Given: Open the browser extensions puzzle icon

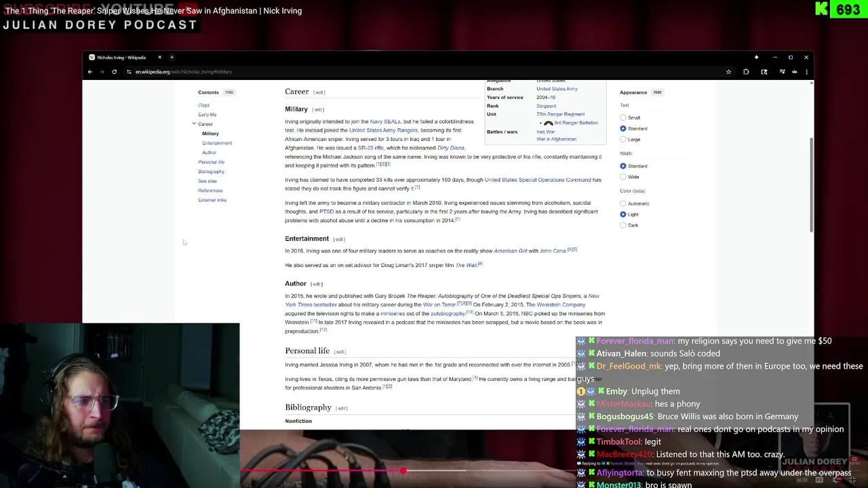Looking at the screenshot, I should pyautogui.click(x=746, y=72).
